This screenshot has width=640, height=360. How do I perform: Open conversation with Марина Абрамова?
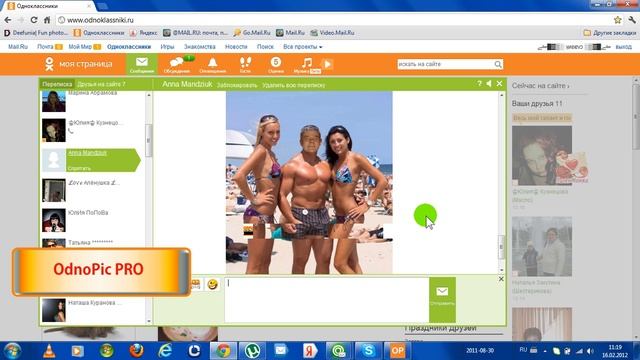pyautogui.click(x=92, y=101)
